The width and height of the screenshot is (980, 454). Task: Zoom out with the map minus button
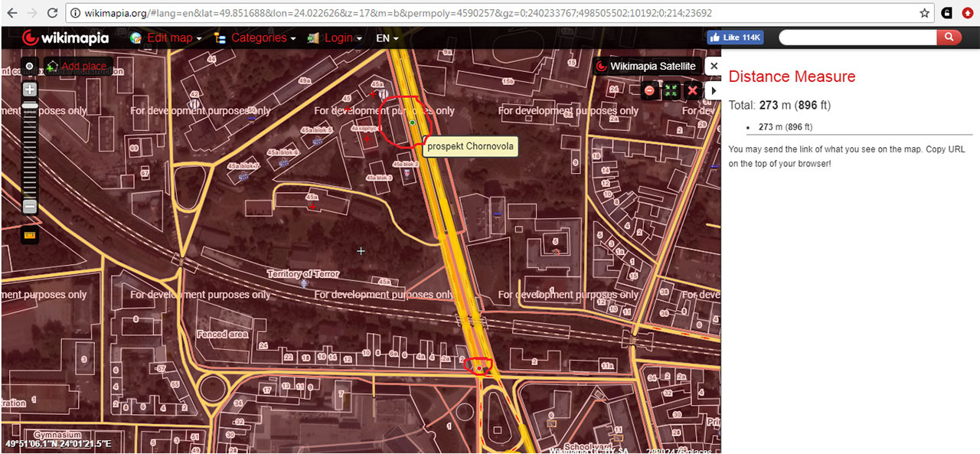coord(30,206)
